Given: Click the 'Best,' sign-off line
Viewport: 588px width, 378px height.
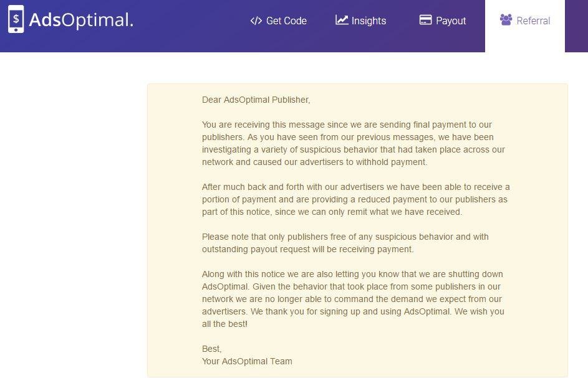Looking at the screenshot, I should point(211,349).
